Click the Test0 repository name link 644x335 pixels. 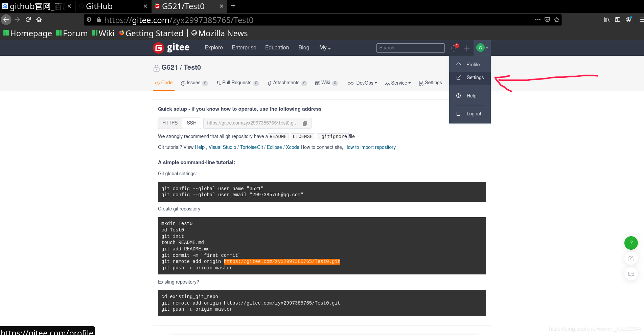pos(192,67)
